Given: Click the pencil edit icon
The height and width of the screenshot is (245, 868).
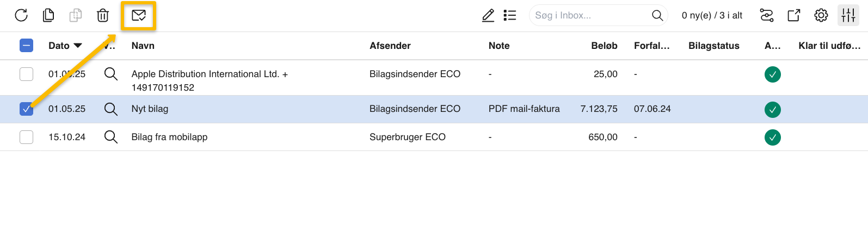Looking at the screenshot, I should (488, 15).
